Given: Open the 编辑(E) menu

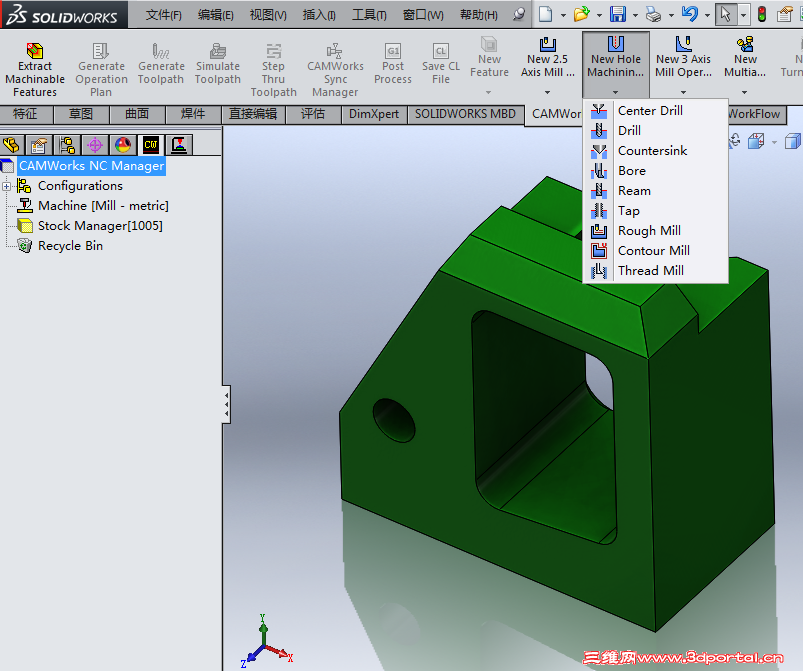Looking at the screenshot, I should (216, 15).
